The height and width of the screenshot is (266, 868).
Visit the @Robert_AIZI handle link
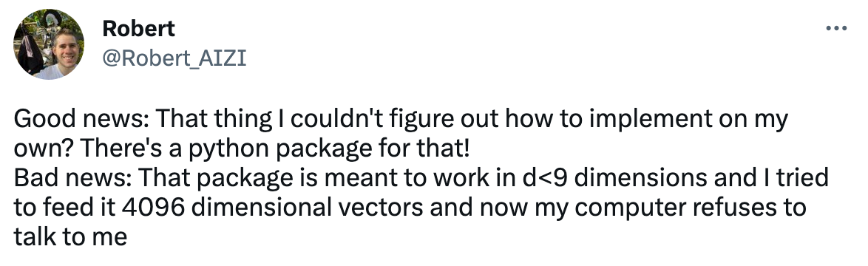pyautogui.click(x=174, y=58)
